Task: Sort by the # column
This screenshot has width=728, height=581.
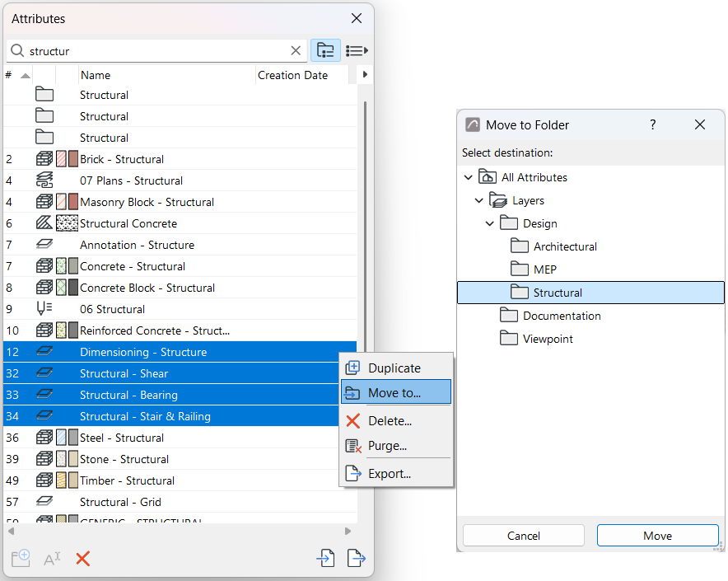Action: [17, 75]
